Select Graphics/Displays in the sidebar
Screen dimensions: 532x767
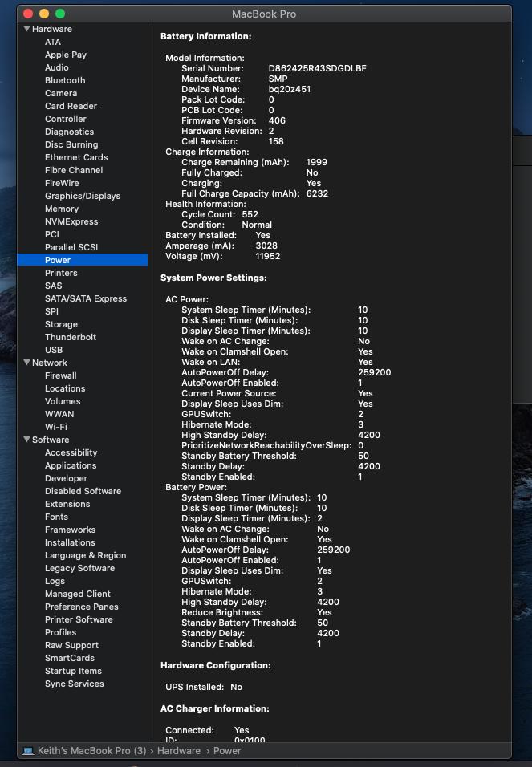pyautogui.click(x=83, y=196)
